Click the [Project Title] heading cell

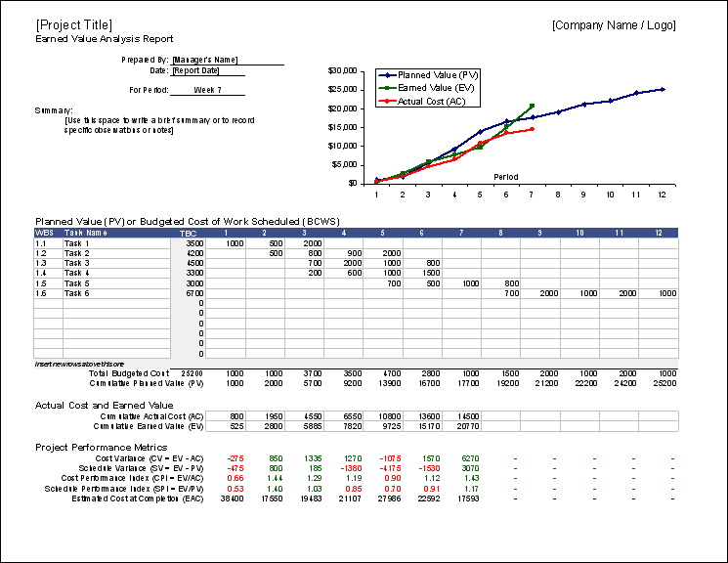point(73,24)
